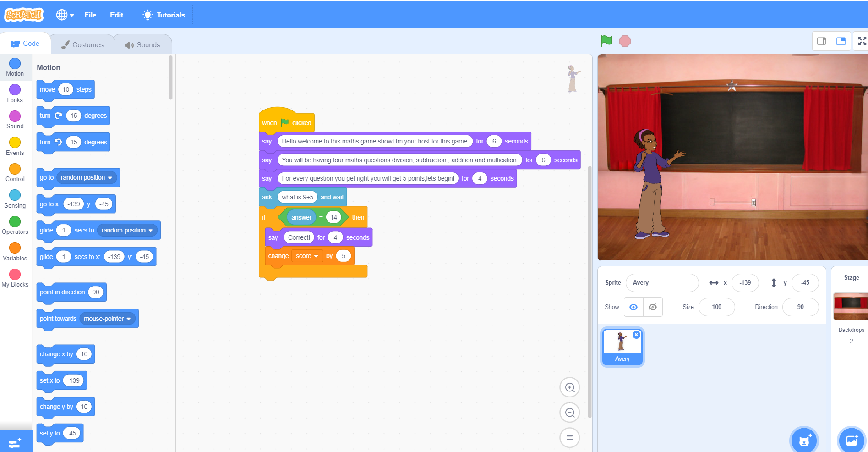Reset workspace zoom to default
Viewport: 868px width, 452px height.
(x=570, y=438)
